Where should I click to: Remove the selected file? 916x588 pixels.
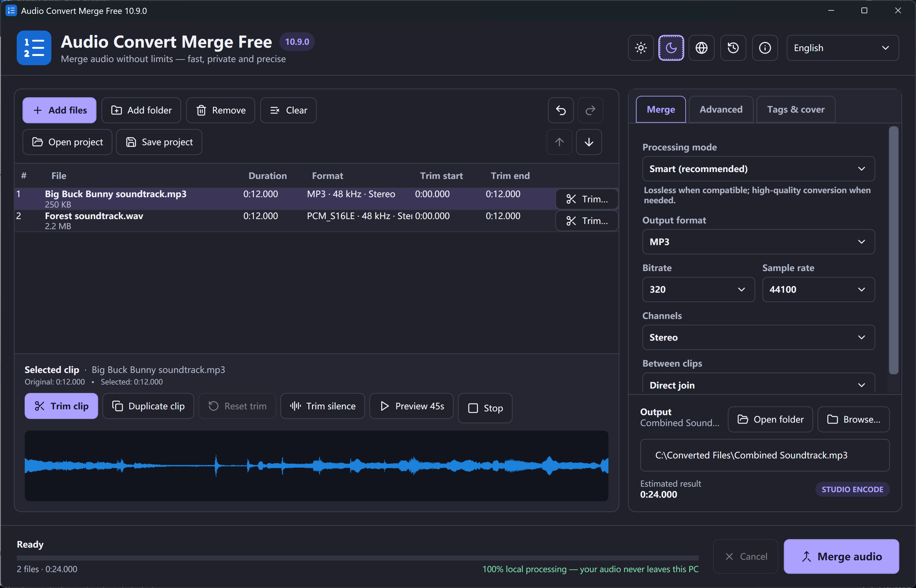(220, 110)
